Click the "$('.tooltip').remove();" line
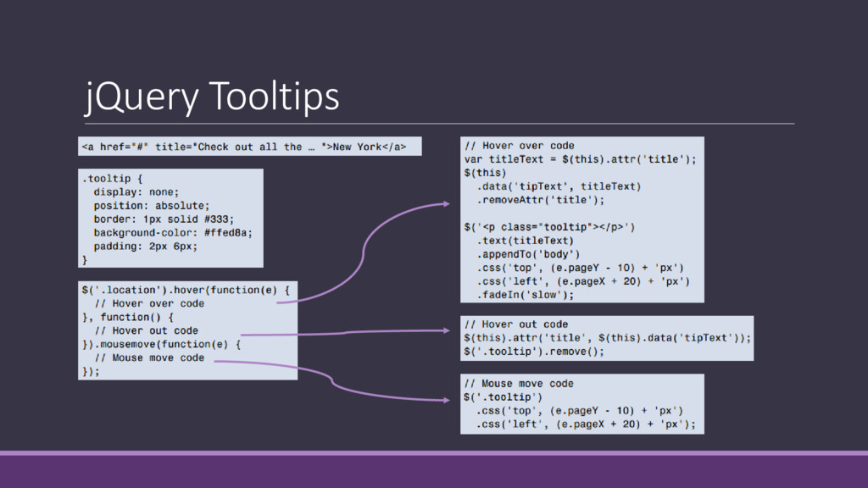 (534, 352)
